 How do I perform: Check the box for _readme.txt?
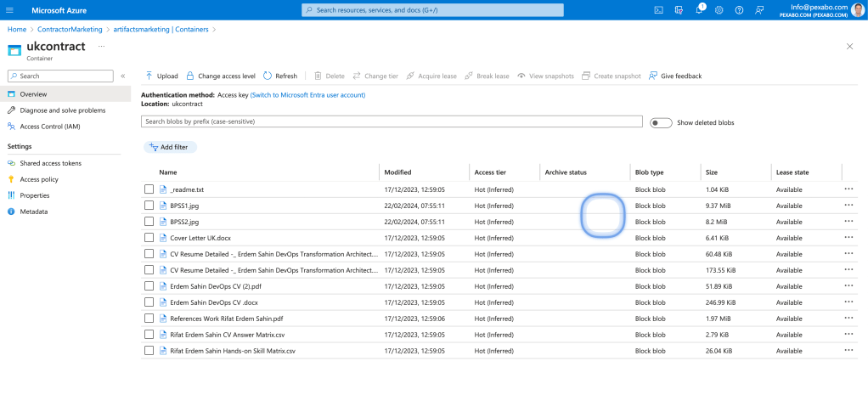coord(149,189)
